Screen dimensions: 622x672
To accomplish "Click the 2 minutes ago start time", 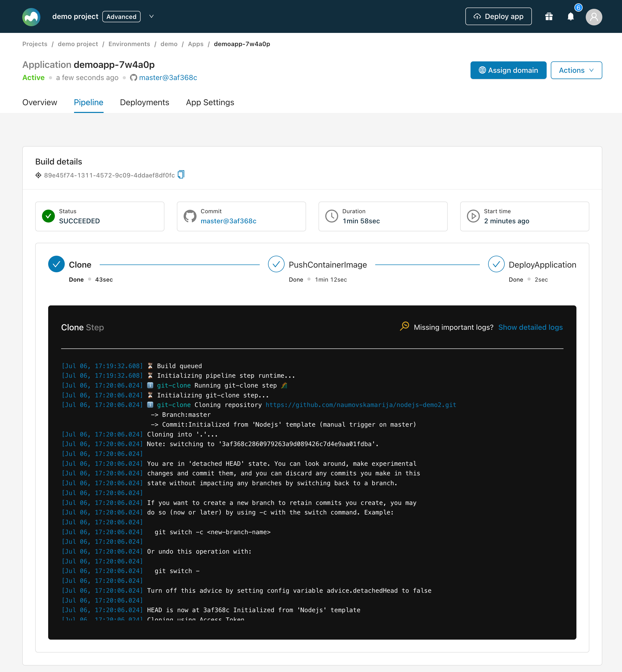I will [507, 221].
